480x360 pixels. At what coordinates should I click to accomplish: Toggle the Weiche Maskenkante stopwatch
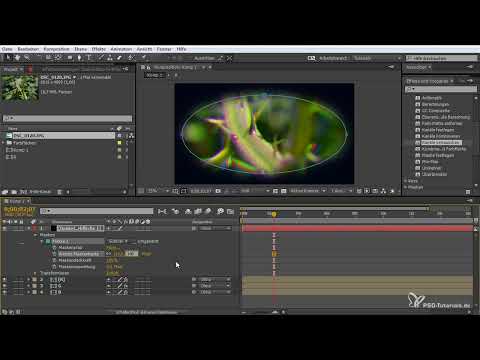tap(55, 254)
